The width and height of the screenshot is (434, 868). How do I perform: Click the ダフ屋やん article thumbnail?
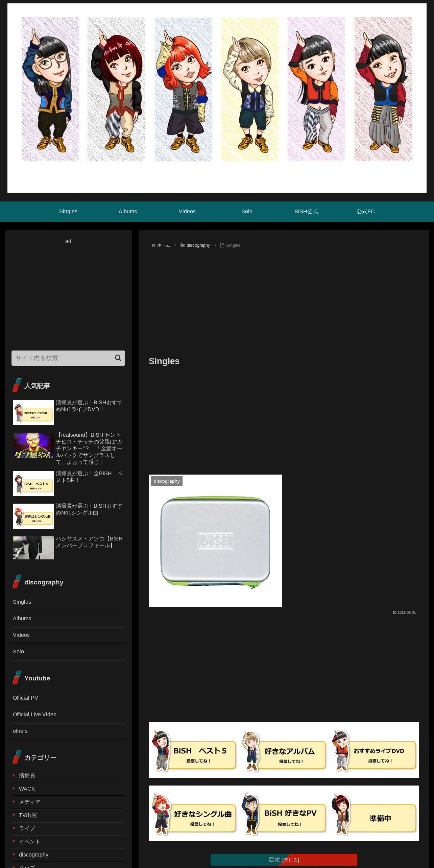[x=33, y=445]
